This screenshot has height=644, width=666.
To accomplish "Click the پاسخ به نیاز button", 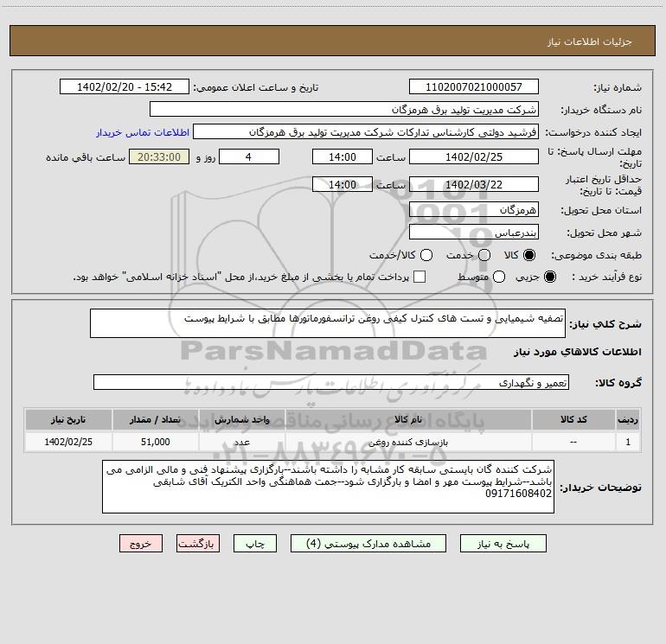I will 503,544.
